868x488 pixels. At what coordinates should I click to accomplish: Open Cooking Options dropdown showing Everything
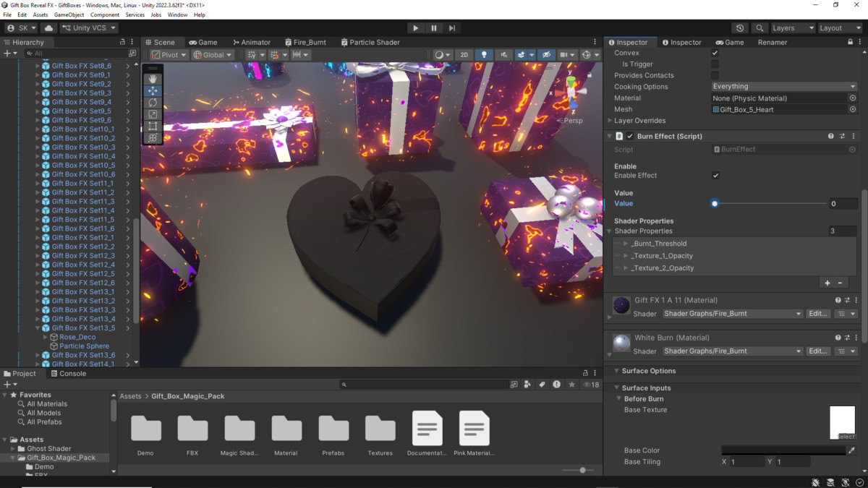(784, 87)
